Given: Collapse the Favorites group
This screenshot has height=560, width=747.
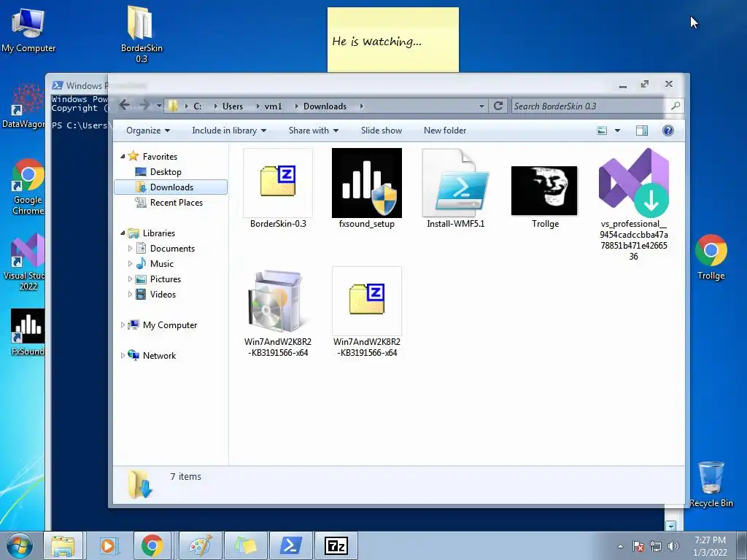Looking at the screenshot, I should pyautogui.click(x=123, y=156).
